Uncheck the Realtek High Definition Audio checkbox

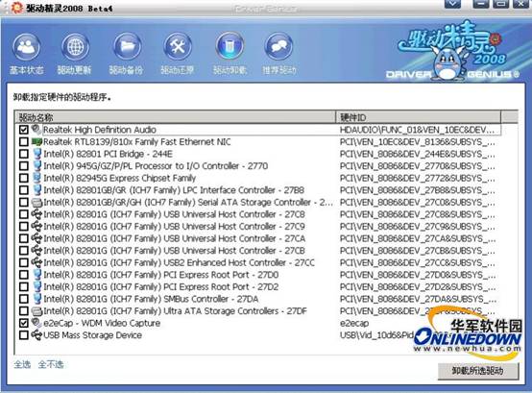pos(24,130)
